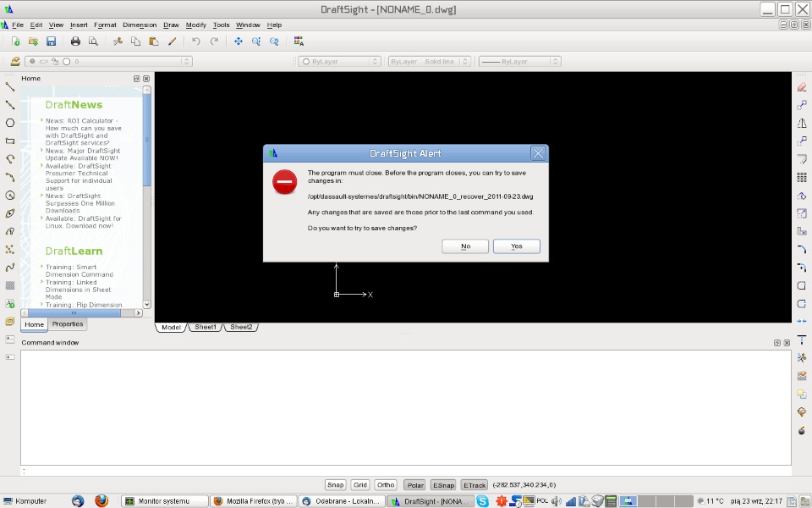This screenshot has width=812, height=508.
Task: Click No in DraftSight Alert
Action: (465, 246)
